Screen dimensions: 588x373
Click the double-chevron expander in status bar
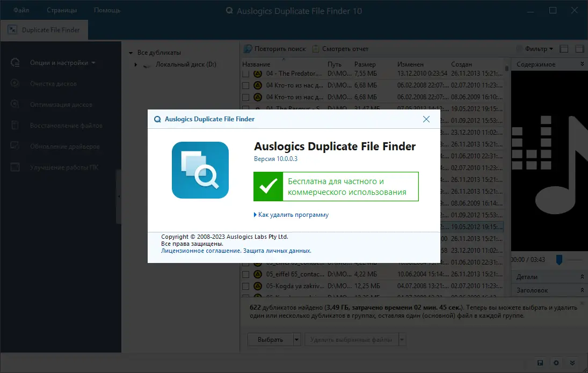pos(572,362)
